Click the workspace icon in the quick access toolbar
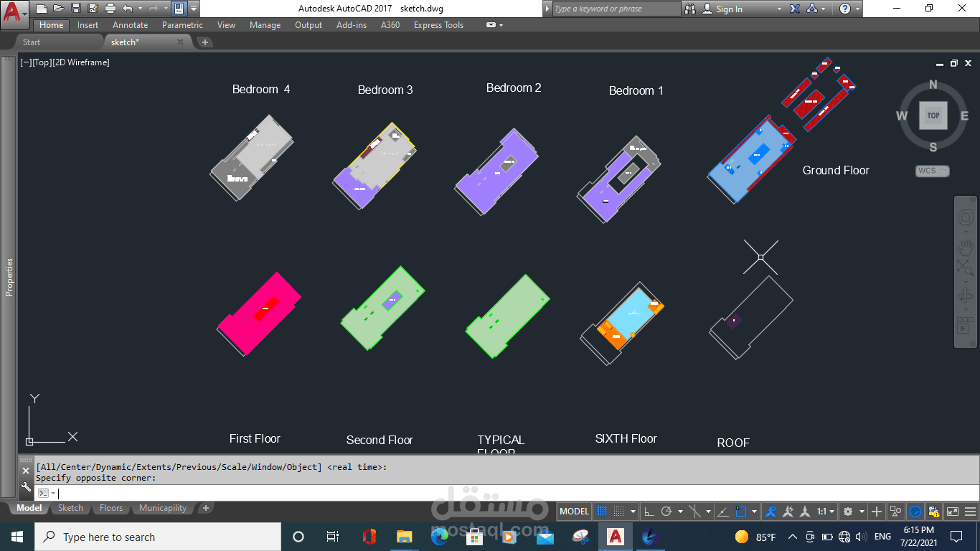 tap(179, 9)
